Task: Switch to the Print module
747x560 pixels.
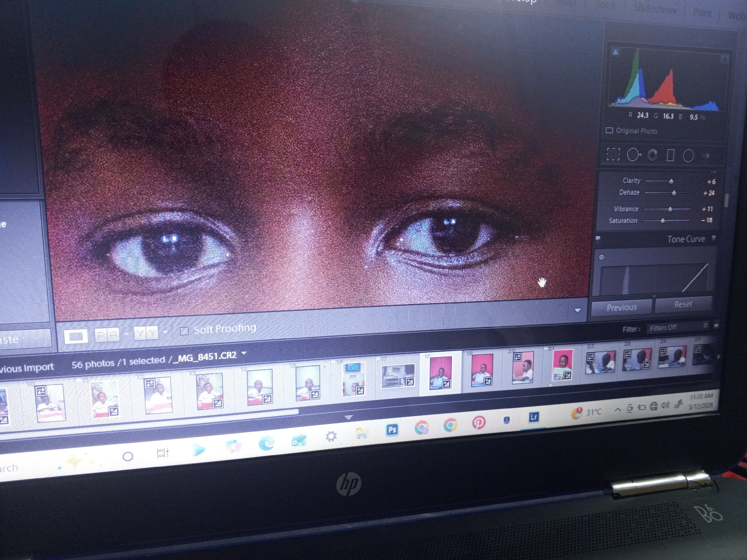Action: click(702, 12)
